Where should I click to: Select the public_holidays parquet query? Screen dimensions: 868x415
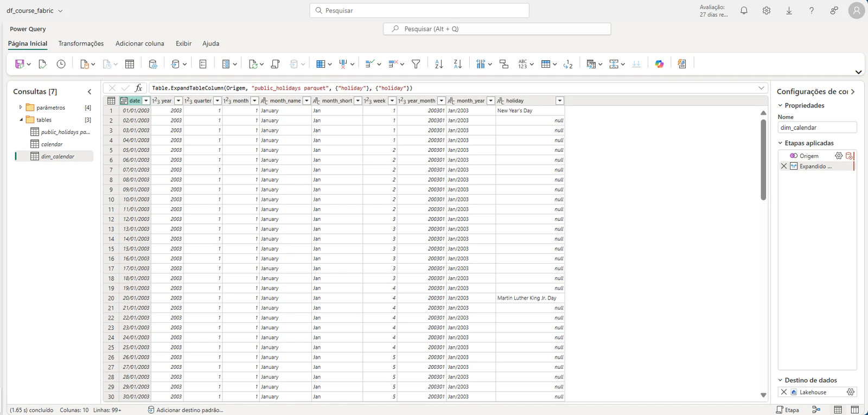tap(60, 132)
